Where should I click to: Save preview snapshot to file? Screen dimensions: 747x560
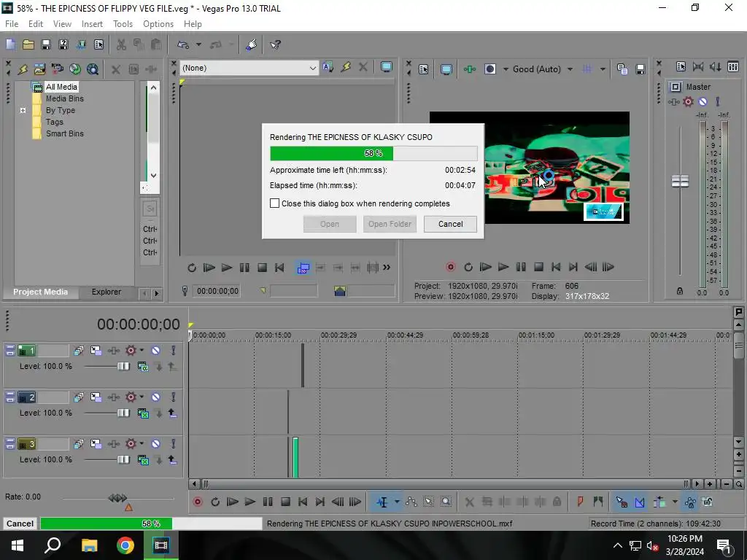640,69
